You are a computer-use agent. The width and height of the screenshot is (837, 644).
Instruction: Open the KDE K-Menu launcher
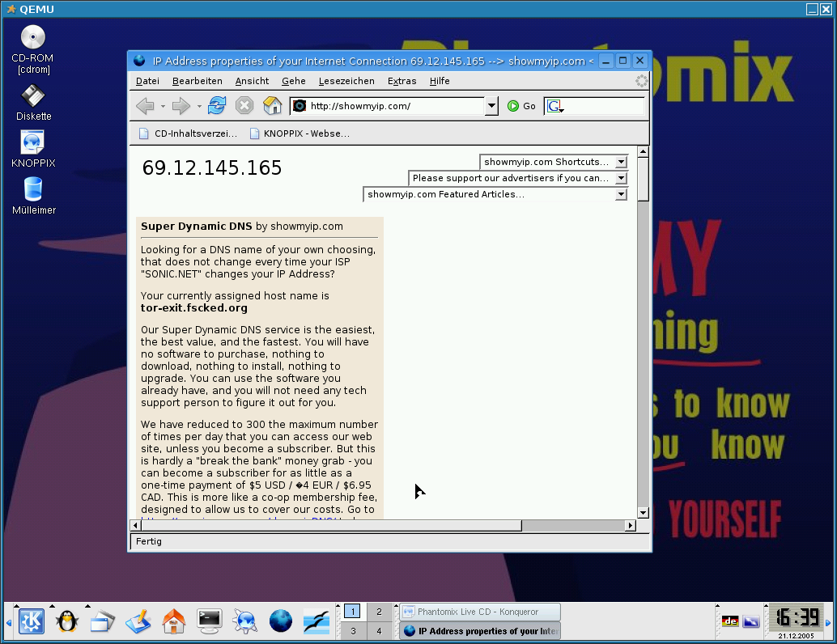(31, 621)
